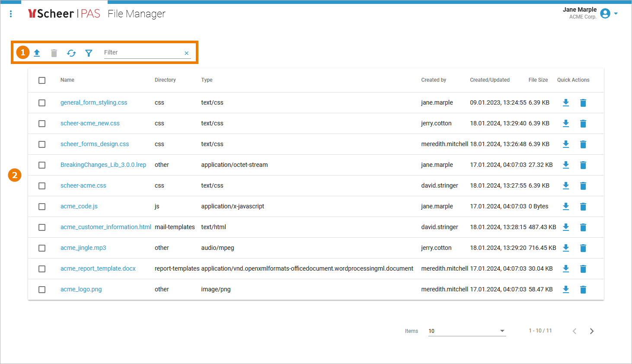Sort by the Created/Updated column header
632x364 pixels.
point(490,80)
